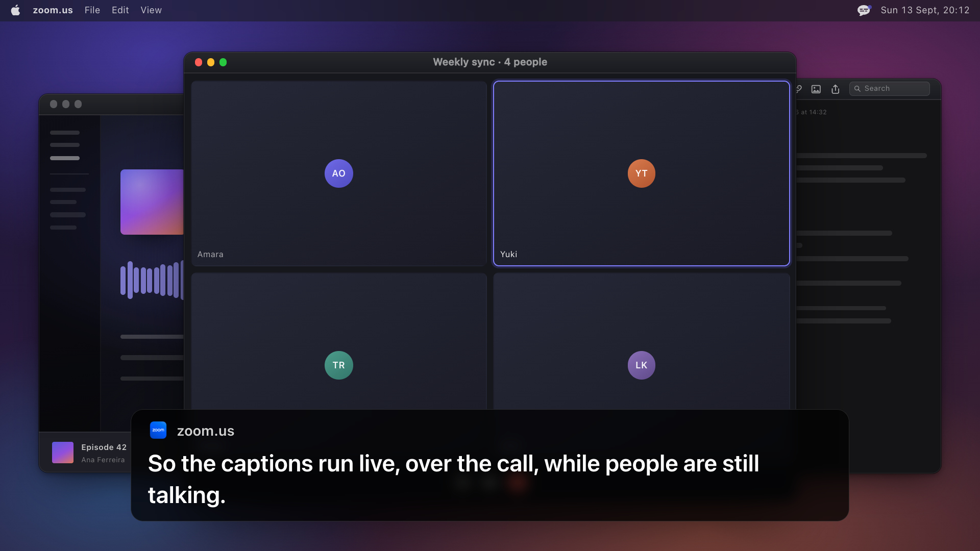Image resolution: width=980 pixels, height=551 pixels.
Task: Open the View menu
Action: click(151, 10)
